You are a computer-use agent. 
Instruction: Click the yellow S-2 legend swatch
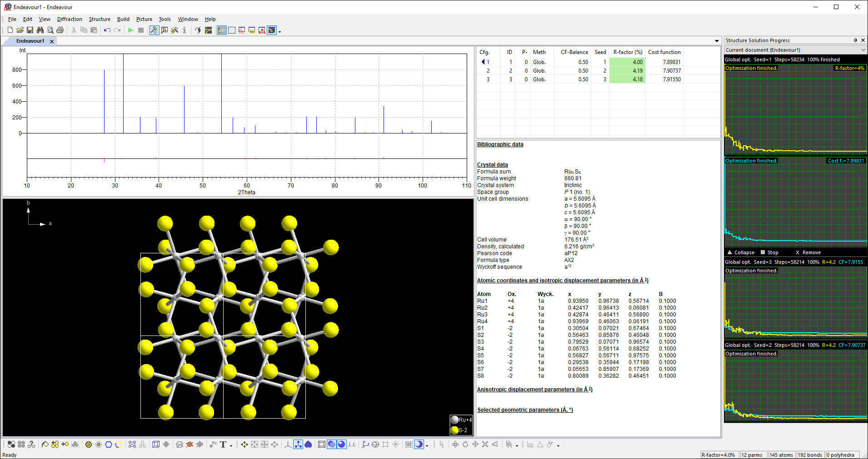point(454,430)
